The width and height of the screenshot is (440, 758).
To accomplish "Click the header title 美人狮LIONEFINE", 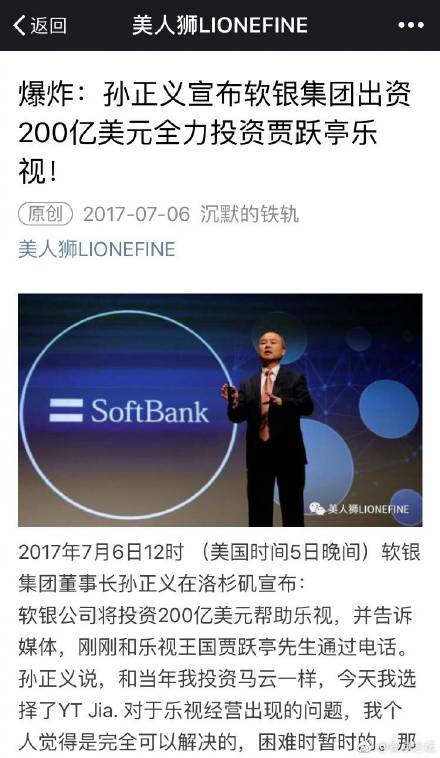I will tap(220, 25).
